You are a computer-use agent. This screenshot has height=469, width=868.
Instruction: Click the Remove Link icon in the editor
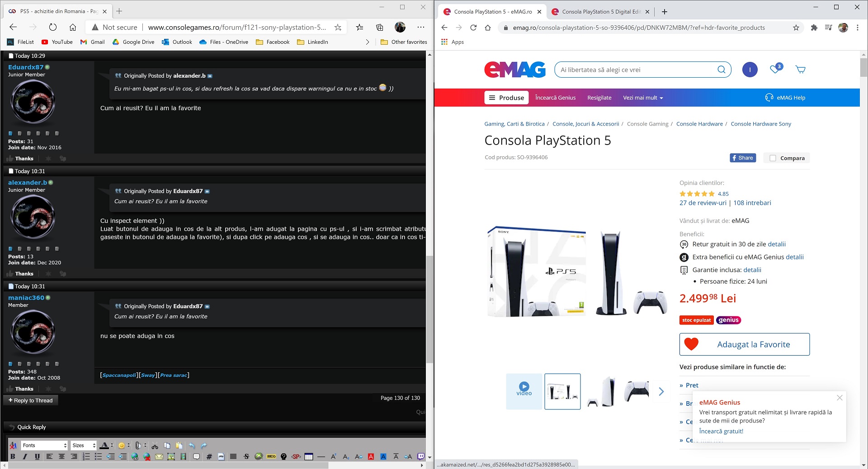(147, 457)
